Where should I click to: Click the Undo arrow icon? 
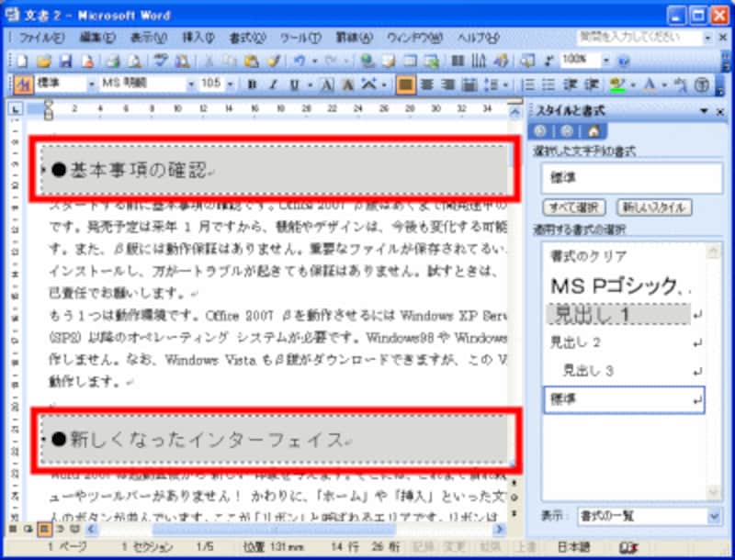[x=300, y=61]
